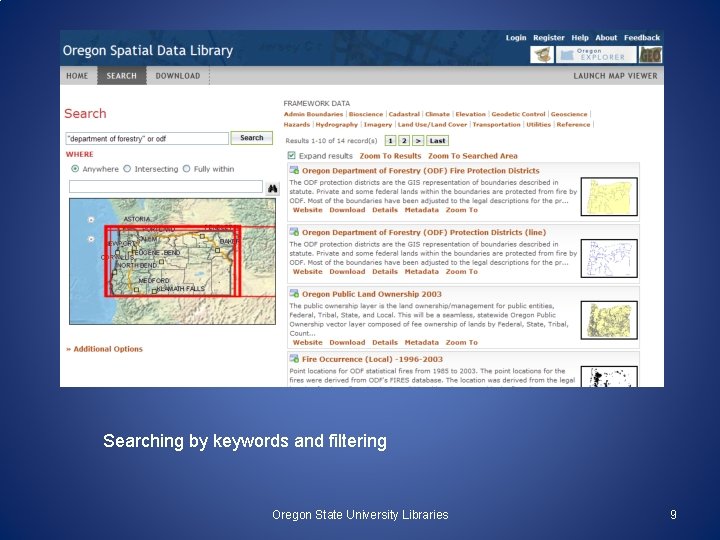Click dataset icon beside Fire Occurrence (Local)
The width and height of the screenshot is (720, 540).
tap(294, 359)
